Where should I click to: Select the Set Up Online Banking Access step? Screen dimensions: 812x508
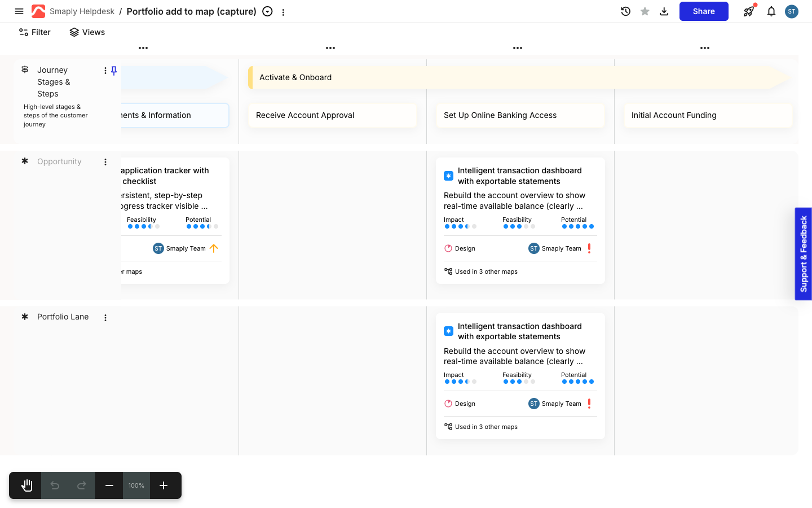pyautogui.click(x=520, y=115)
